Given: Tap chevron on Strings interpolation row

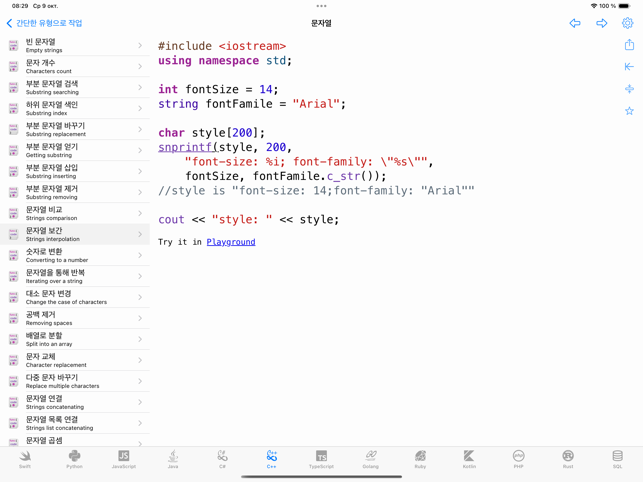Looking at the screenshot, I should click(x=140, y=234).
